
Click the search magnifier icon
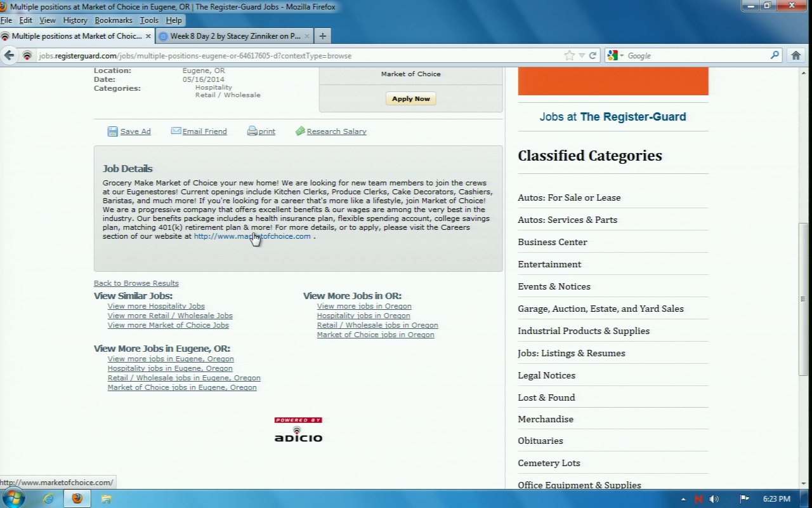[x=775, y=56]
